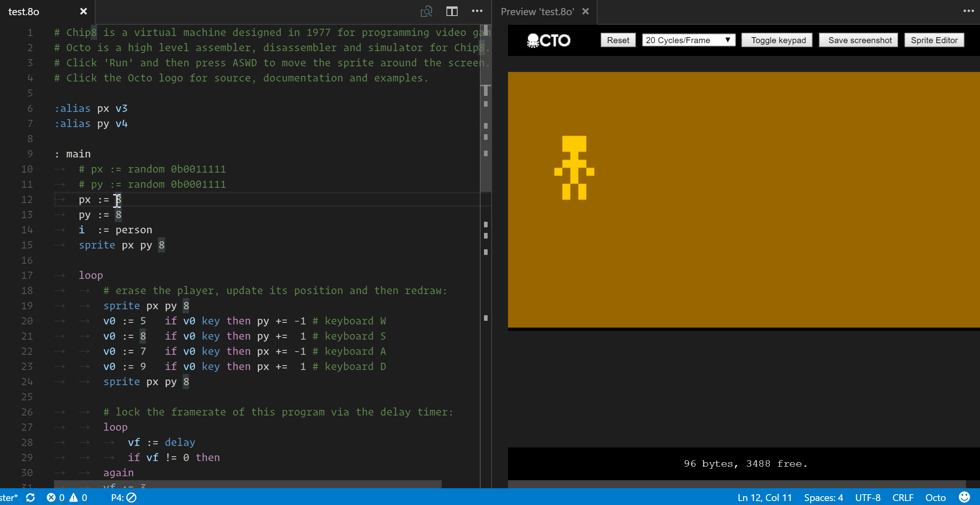980x505 pixels.
Task: Open the Cycles/Frame dropdown
Action: [688, 40]
